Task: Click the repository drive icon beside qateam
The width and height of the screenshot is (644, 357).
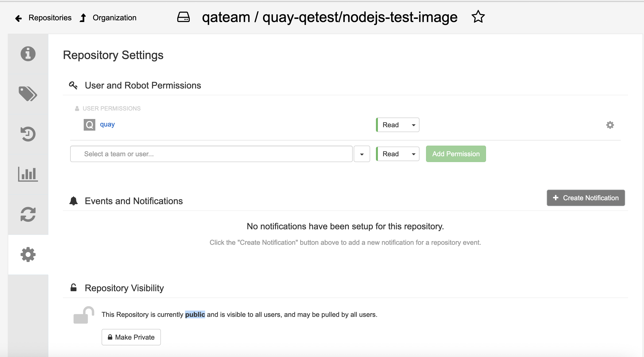Action: (x=184, y=17)
